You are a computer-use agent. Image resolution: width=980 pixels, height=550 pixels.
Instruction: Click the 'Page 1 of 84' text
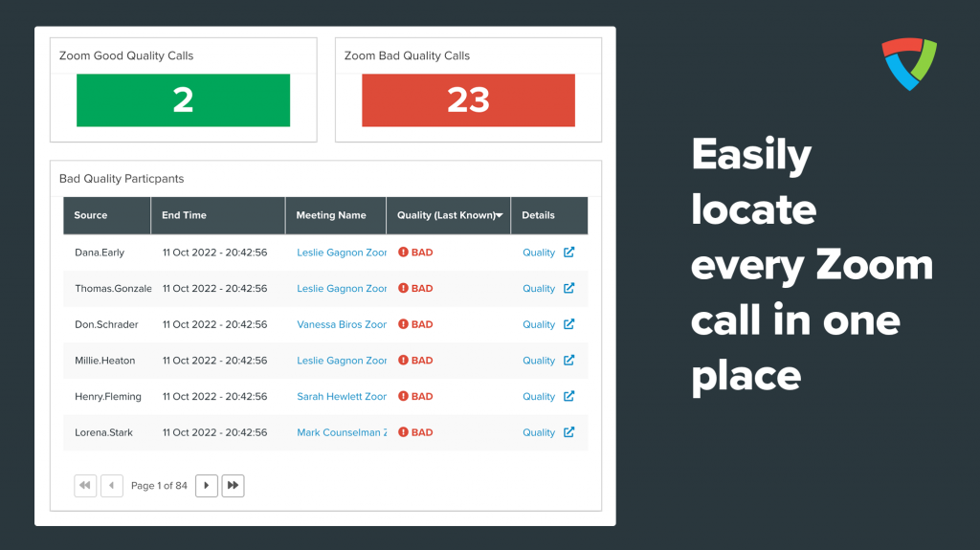[160, 486]
